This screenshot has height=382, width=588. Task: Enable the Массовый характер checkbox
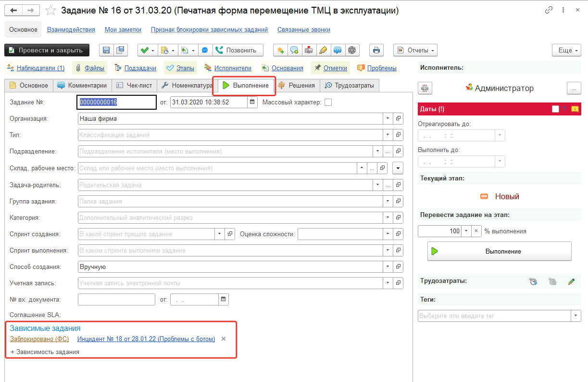tap(328, 102)
